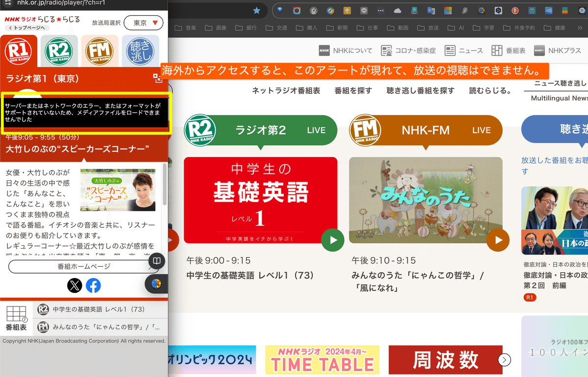Screen dimensions: 588x377
Task: Play 中学生の基礎英語 レベル1 stream
Action: pos(333,240)
